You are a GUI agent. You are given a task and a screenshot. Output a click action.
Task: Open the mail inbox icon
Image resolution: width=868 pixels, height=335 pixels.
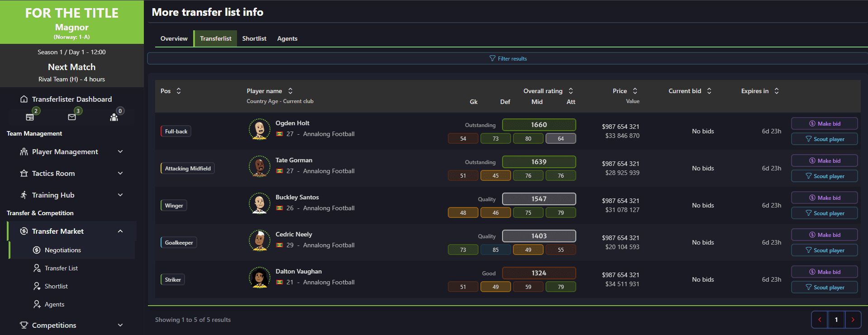point(72,117)
